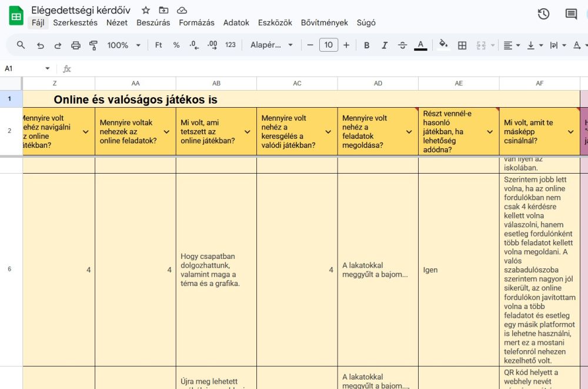Open the 100% zoom dropdown
Screen dimensions: 588x389
tap(123, 45)
